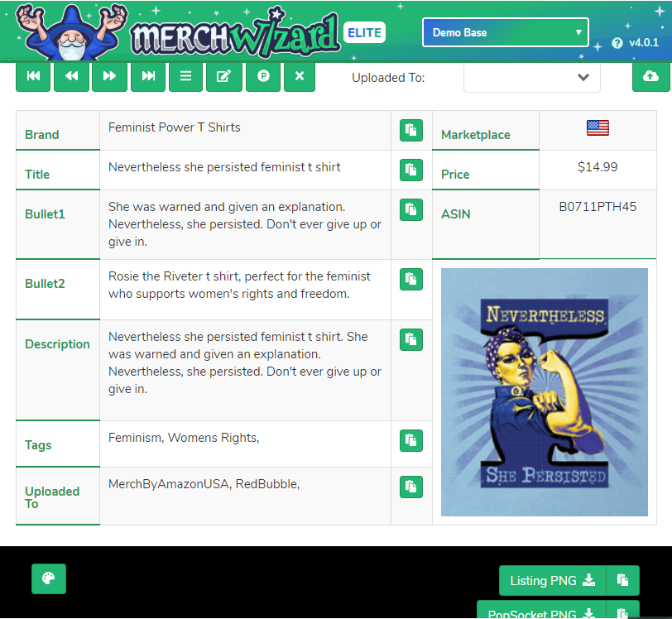672x619 pixels.
Task: Click the Tags row label
Action: coord(38,445)
